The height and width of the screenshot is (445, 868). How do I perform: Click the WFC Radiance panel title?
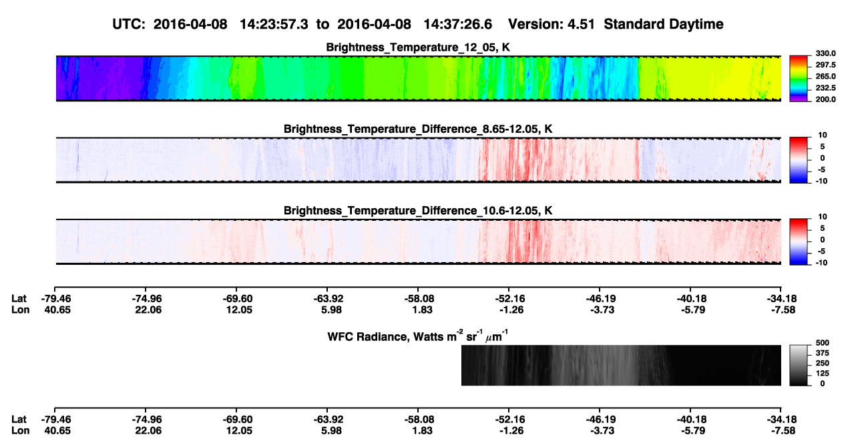pos(418,336)
